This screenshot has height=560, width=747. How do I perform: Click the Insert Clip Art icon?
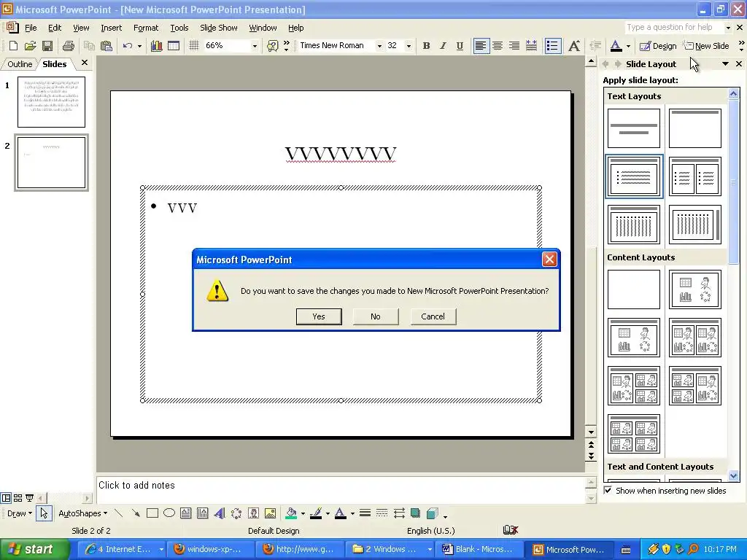pos(253,513)
